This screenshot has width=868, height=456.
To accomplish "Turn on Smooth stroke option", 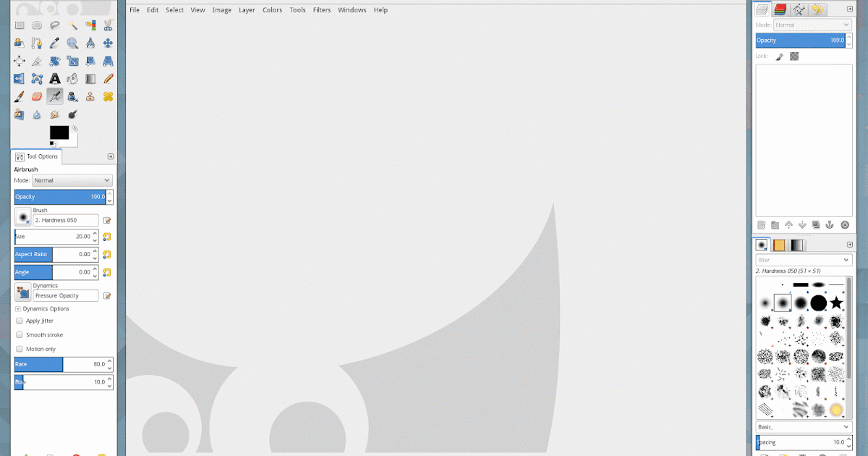I will pos(18,334).
